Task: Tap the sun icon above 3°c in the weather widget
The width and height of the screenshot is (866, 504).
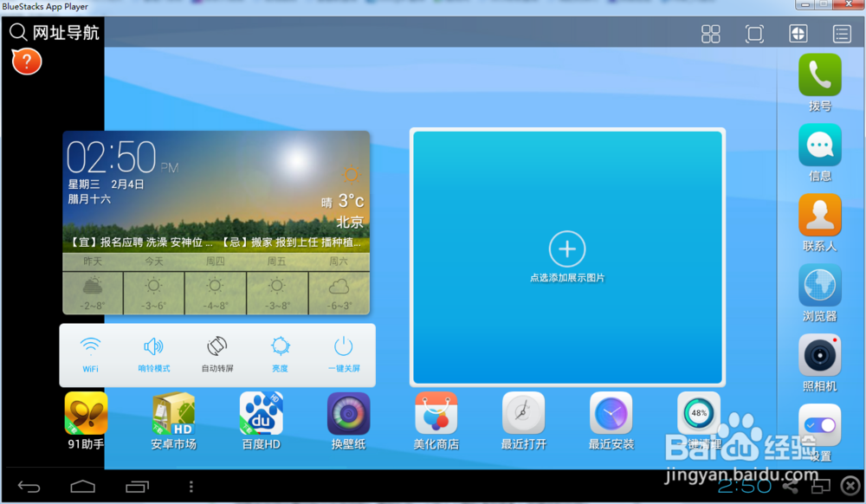Action: [352, 175]
